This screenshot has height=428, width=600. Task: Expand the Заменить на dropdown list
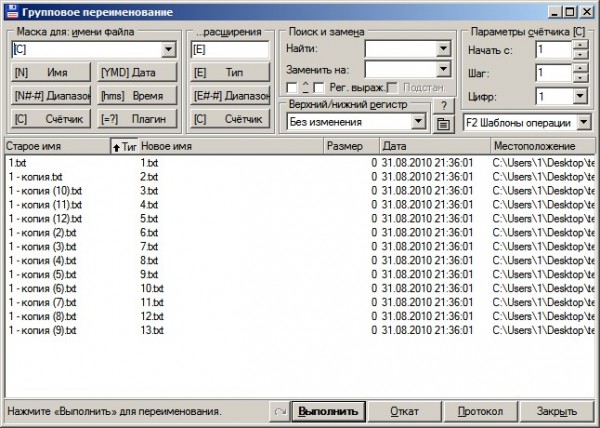tap(443, 70)
